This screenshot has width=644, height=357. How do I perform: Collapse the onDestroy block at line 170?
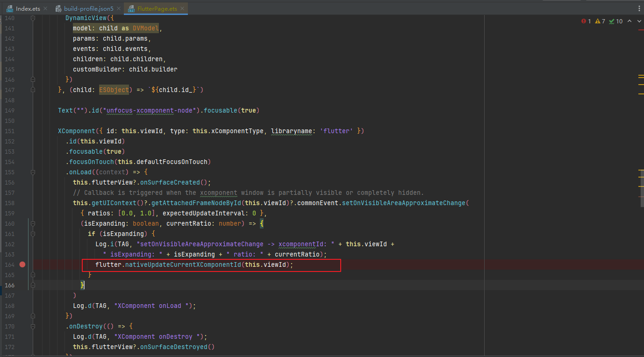coord(33,326)
